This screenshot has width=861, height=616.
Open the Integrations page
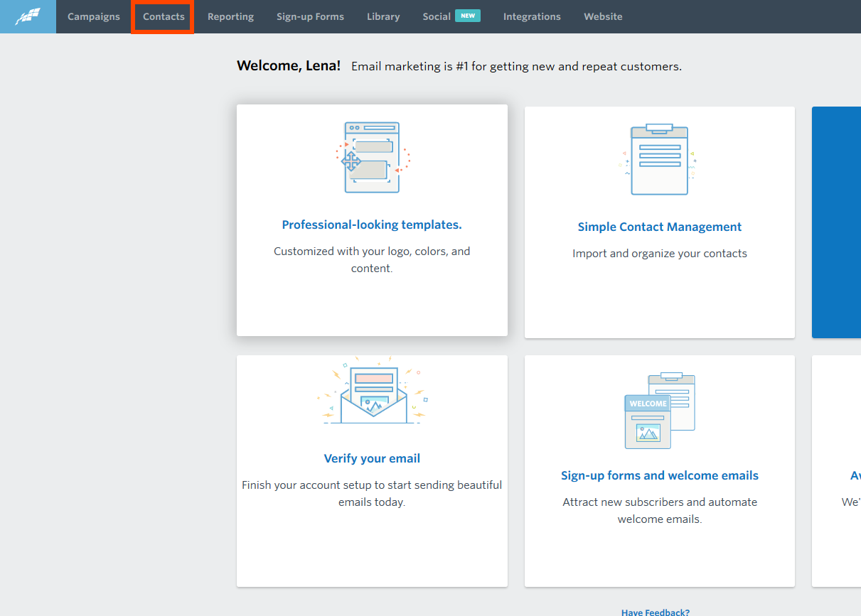coord(532,16)
